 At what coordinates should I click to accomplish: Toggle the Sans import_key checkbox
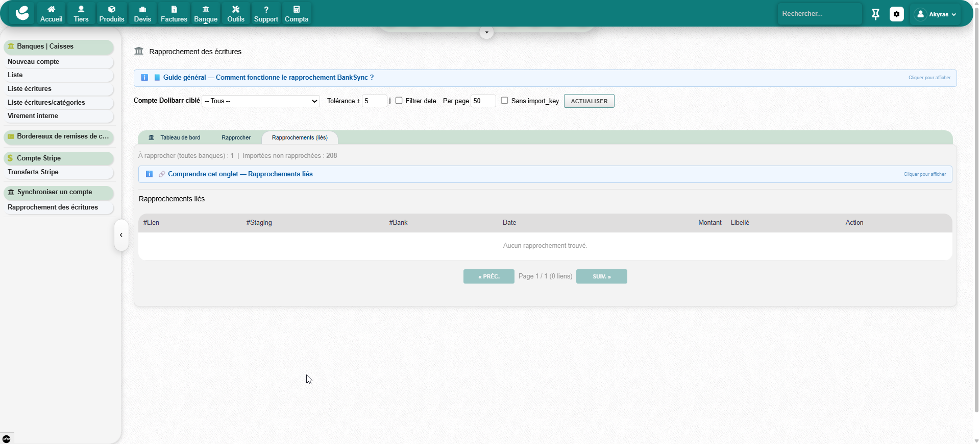(505, 101)
